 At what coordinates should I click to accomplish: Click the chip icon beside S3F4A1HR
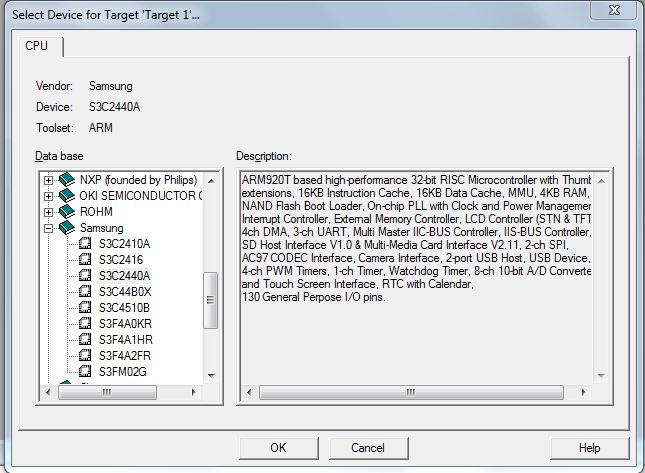click(x=85, y=339)
